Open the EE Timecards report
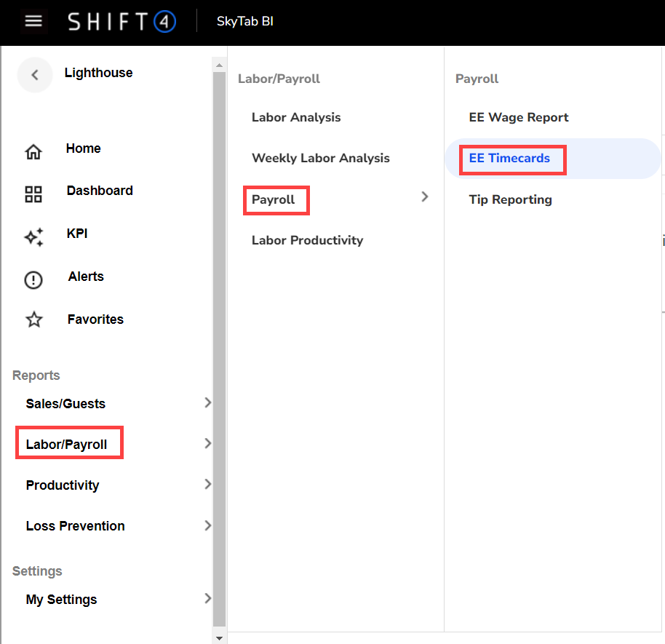 (509, 159)
